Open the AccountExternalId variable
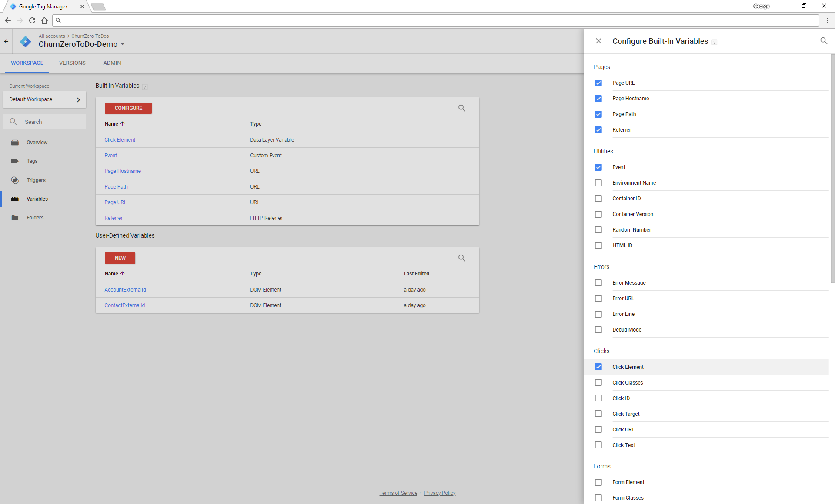 [125, 290]
